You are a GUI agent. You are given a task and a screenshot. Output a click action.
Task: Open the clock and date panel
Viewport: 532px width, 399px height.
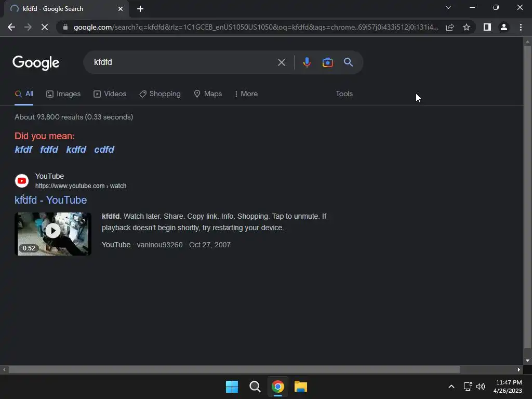click(x=508, y=387)
